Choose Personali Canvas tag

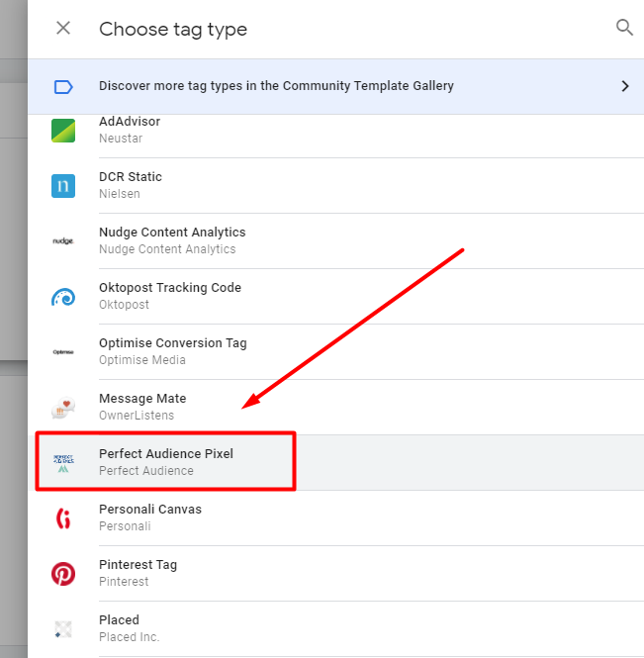coord(335,517)
